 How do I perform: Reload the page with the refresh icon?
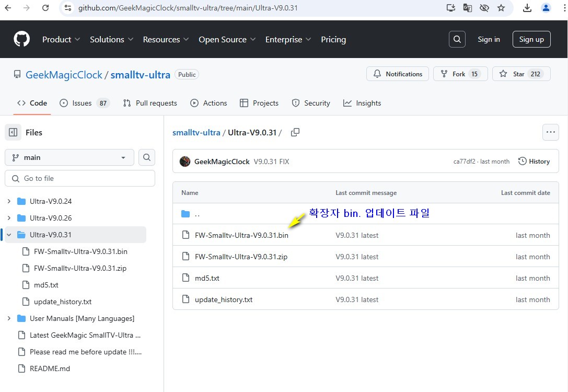45,8
